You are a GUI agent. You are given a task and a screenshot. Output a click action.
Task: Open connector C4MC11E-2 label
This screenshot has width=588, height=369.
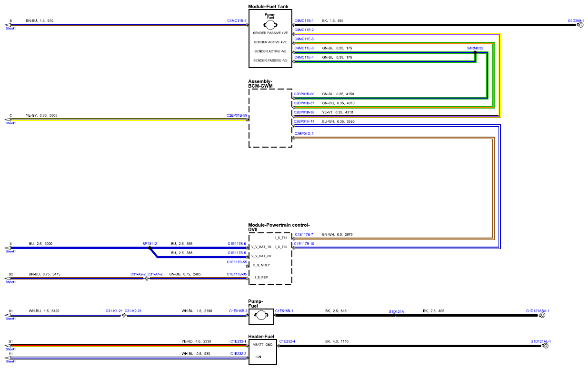304,30
